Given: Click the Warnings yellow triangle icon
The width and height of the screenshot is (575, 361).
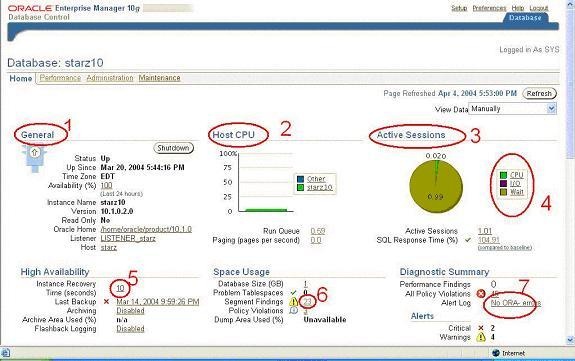Looking at the screenshot, I should click(x=481, y=337).
